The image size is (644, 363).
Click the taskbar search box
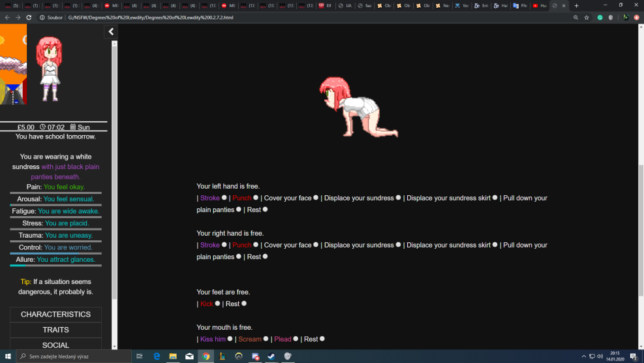(x=72, y=356)
